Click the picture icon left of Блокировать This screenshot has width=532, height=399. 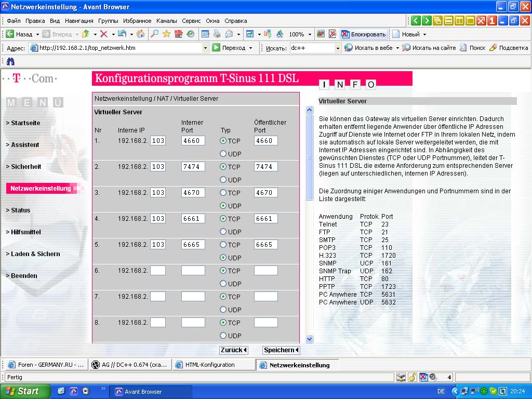(x=321, y=34)
